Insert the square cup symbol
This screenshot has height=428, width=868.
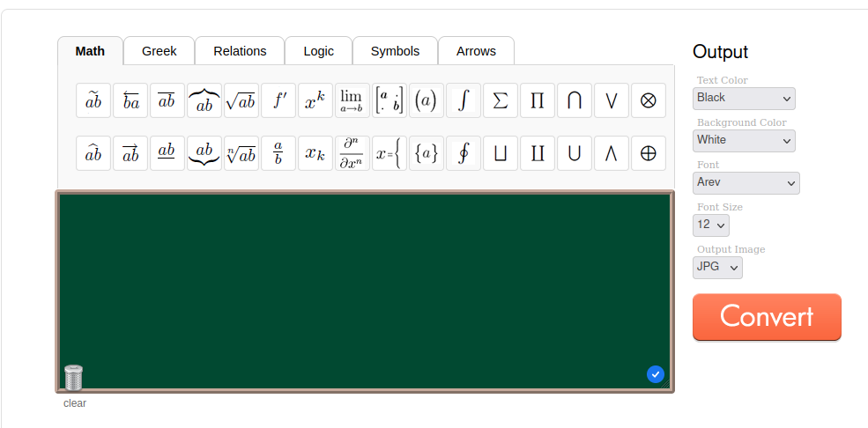tap(501, 153)
